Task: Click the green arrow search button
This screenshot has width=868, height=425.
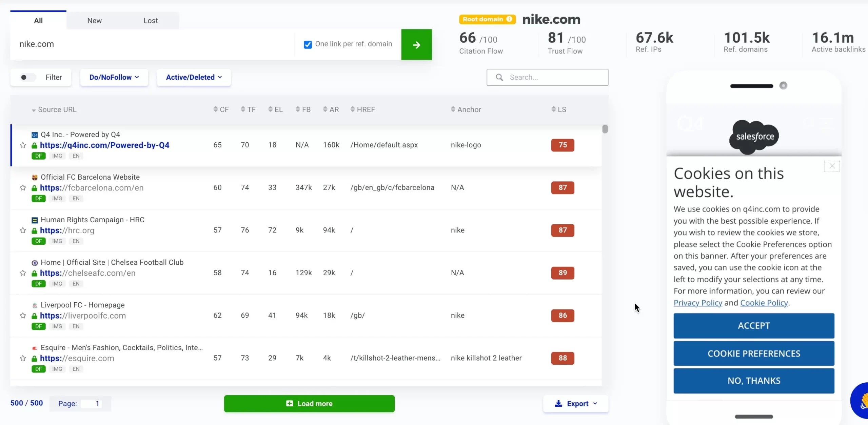Action: [x=416, y=44]
